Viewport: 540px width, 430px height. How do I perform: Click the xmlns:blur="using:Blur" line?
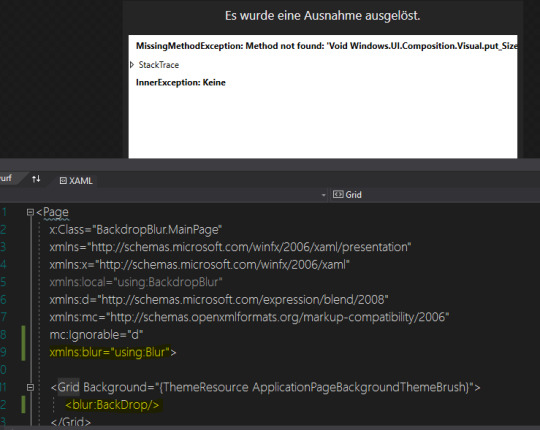113,352
